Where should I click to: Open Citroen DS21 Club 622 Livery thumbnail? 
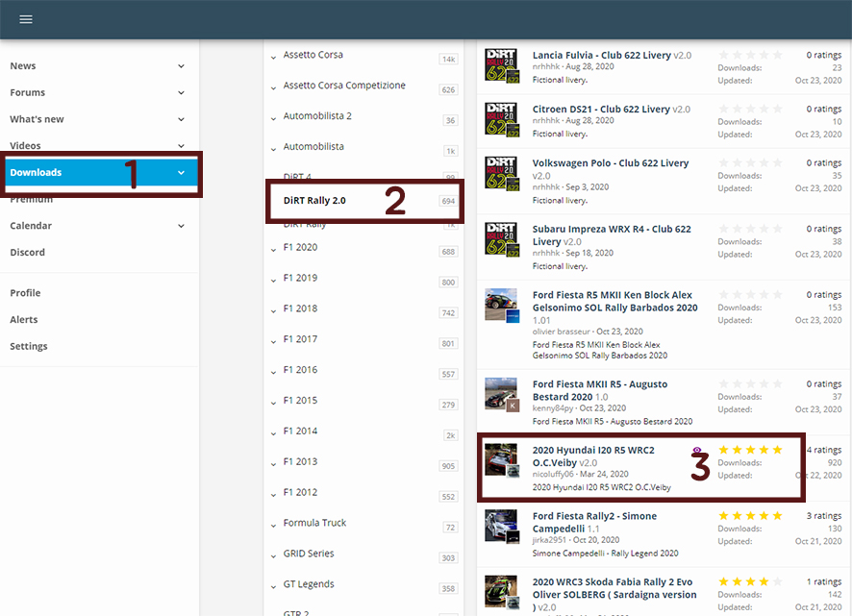tap(502, 119)
